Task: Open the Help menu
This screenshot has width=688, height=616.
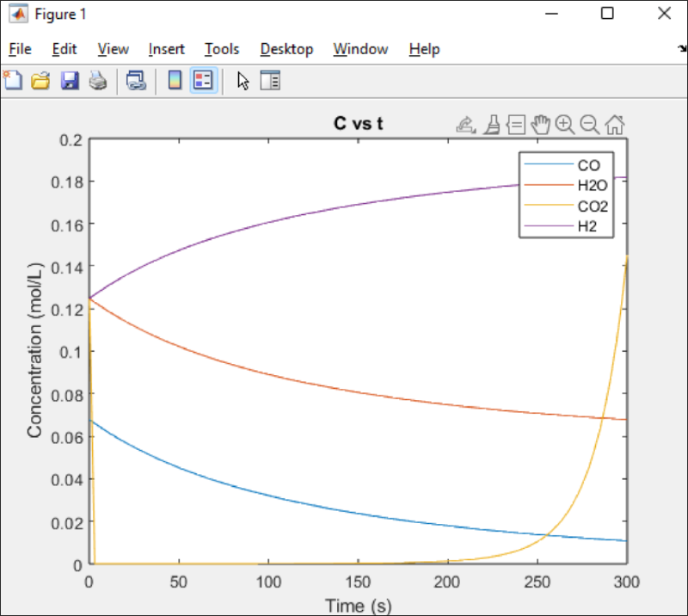Action: pyautogui.click(x=424, y=49)
